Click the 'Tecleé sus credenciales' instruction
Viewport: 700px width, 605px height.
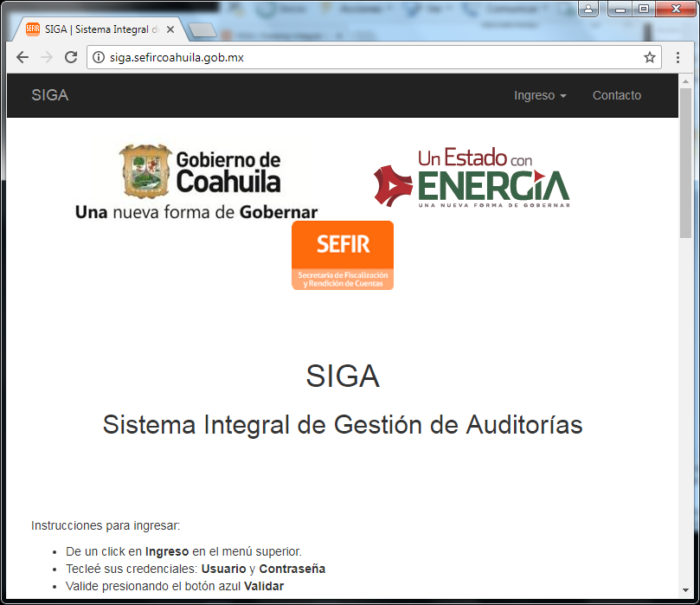196,569
